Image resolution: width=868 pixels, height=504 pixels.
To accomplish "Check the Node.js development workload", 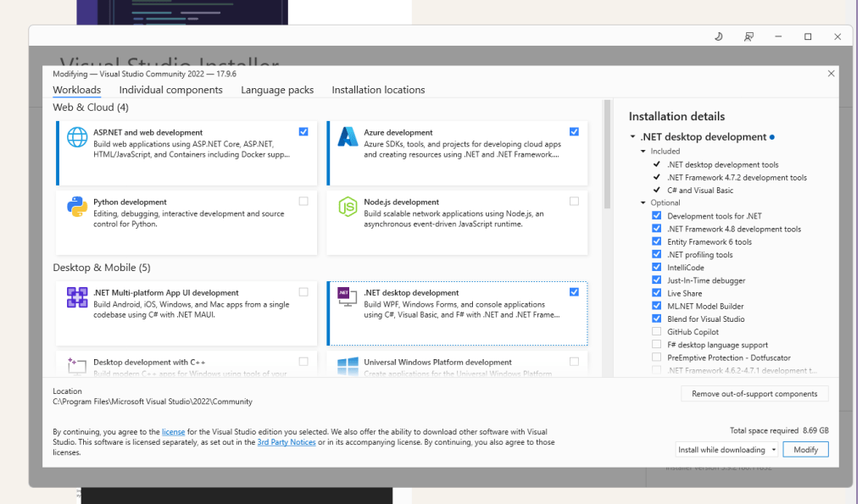I will pos(574,202).
